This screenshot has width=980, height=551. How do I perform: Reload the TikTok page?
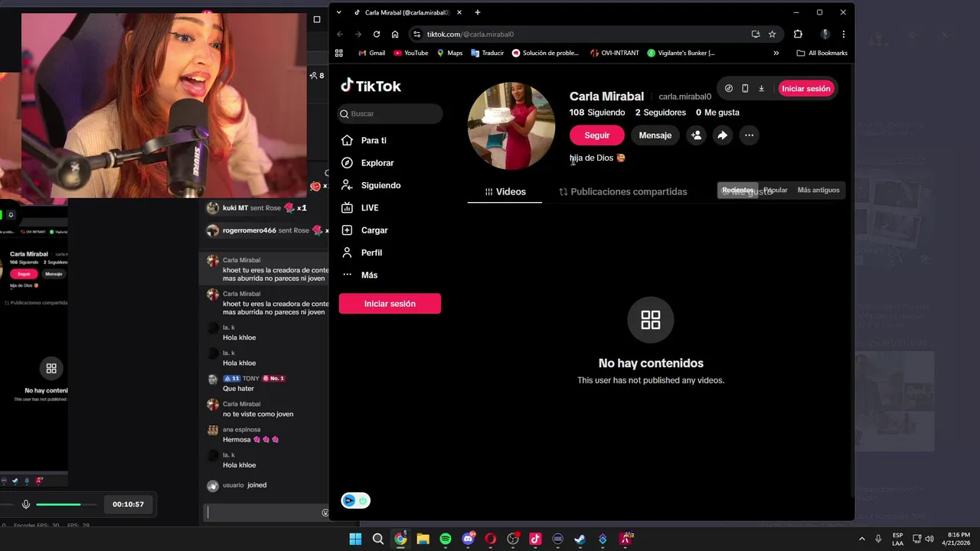pos(377,34)
